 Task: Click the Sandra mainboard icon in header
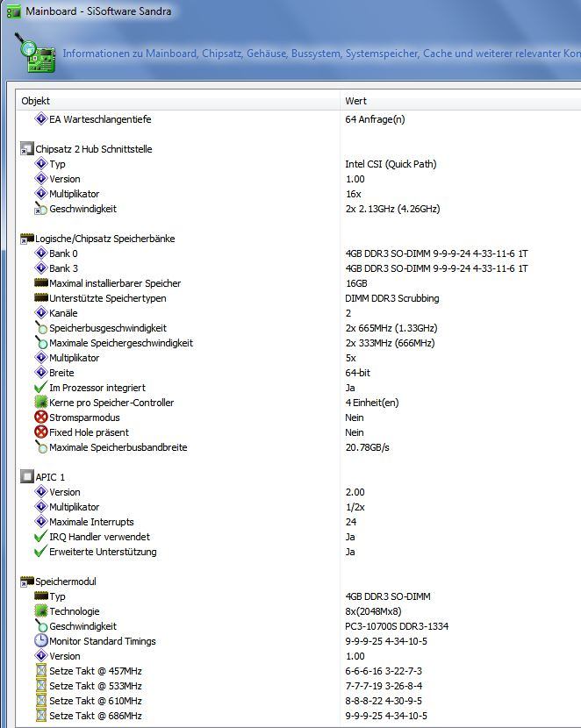pyautogui.click(x=35, y=52)
